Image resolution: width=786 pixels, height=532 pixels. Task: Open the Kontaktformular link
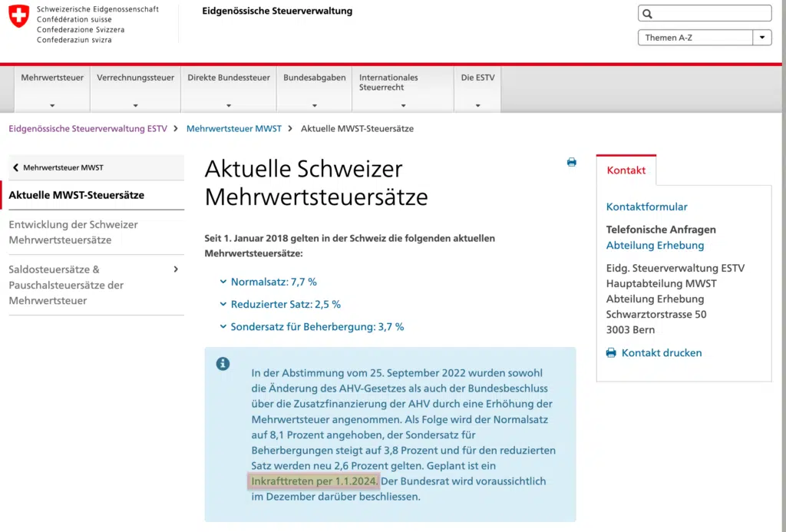coord(646,207)
